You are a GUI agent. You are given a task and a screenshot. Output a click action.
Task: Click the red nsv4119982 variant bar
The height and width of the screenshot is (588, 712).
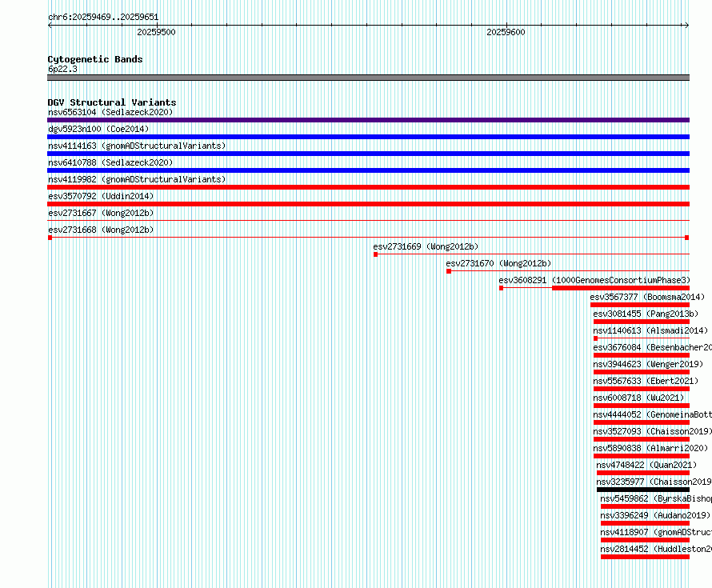tap(368, 187)
